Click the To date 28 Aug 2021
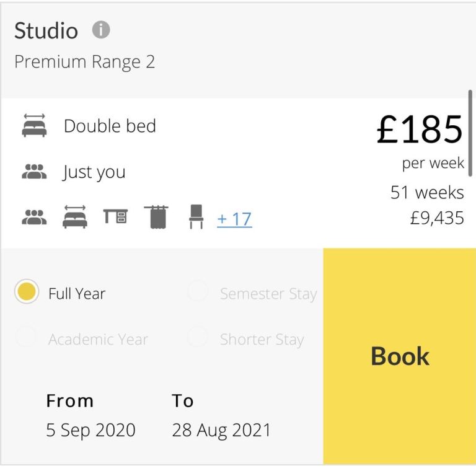 click(221, 430)
